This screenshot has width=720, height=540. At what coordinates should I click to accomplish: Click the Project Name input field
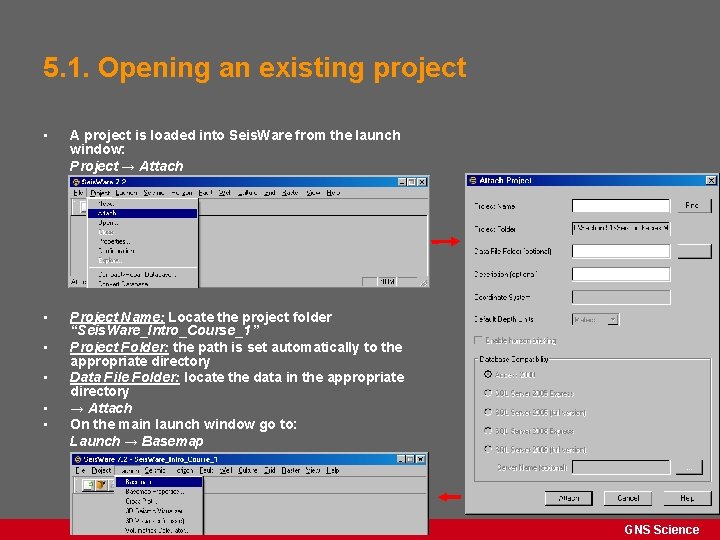click(621, 206)
